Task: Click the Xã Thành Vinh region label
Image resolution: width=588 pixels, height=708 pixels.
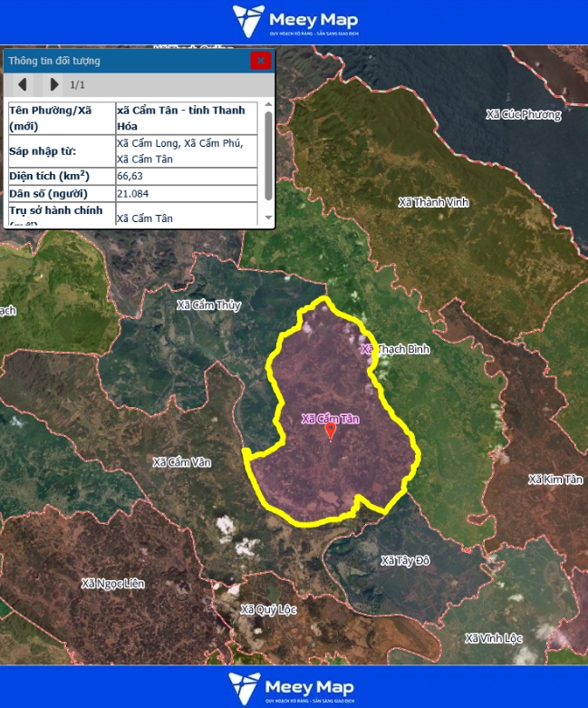Action: point(433,202)
